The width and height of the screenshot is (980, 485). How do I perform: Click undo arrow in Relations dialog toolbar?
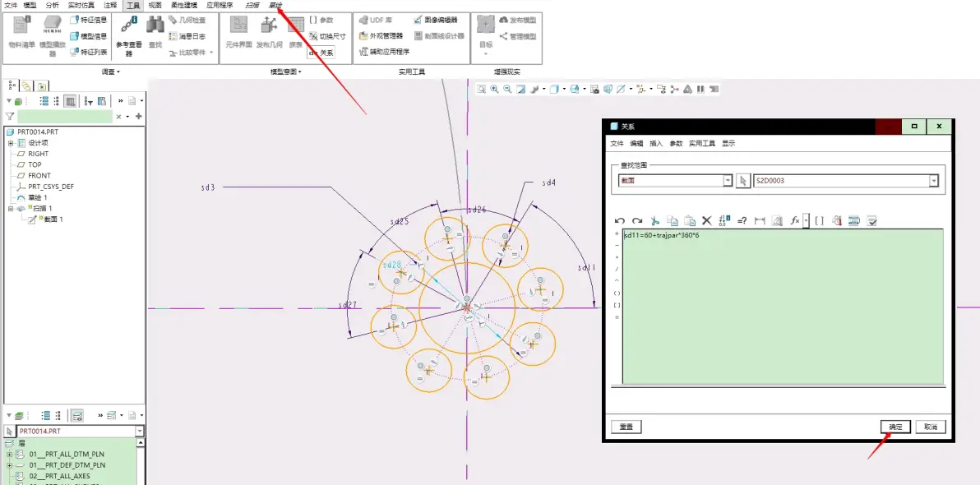tap(619, 220)
